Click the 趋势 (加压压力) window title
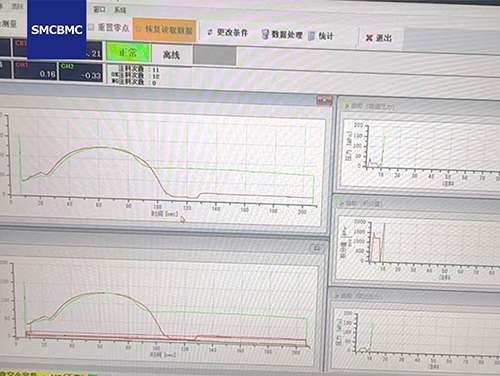This screenshot has height=376, width=500. 361,296
